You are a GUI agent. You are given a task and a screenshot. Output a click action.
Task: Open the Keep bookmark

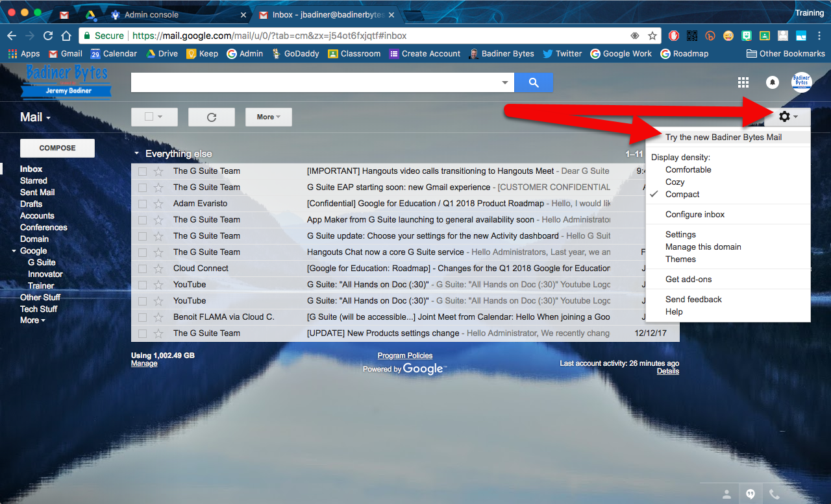click(203, 54)
